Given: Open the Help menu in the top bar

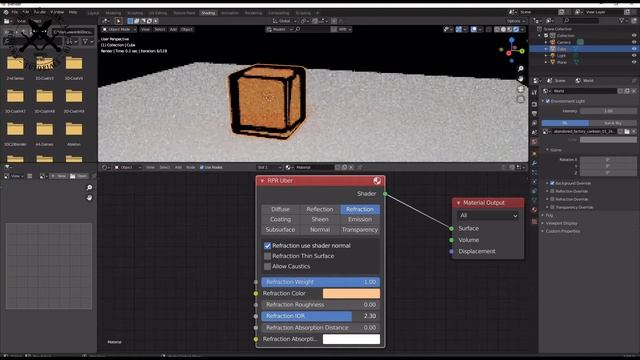Looking at the screenshot, I should (73, 12).
